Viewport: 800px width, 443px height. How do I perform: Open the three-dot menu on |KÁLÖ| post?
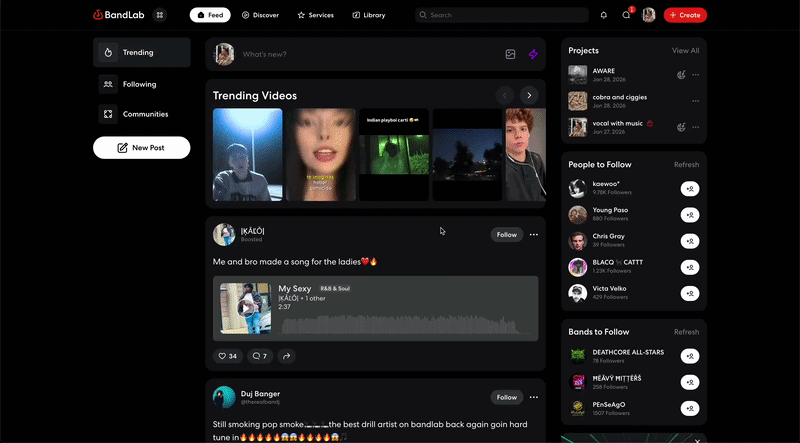pos(534,235)
